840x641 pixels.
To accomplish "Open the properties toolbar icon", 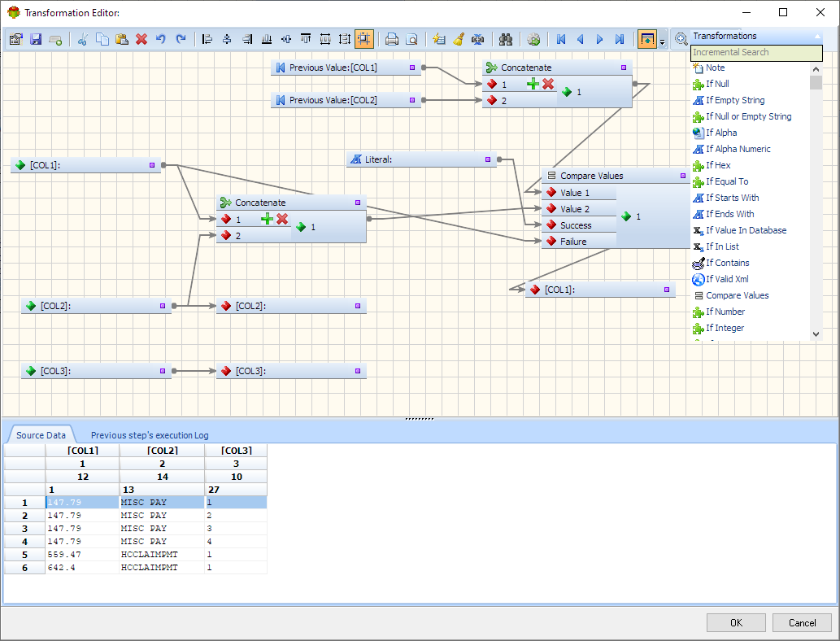I will point(15,39).
